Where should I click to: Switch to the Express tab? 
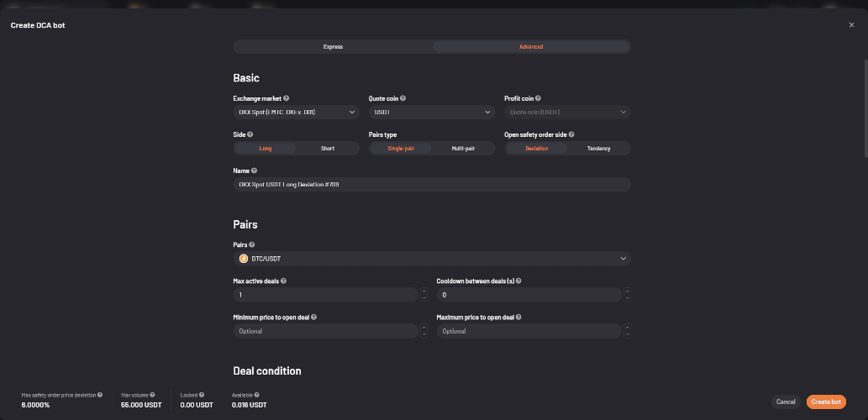[x=334, y=46]
